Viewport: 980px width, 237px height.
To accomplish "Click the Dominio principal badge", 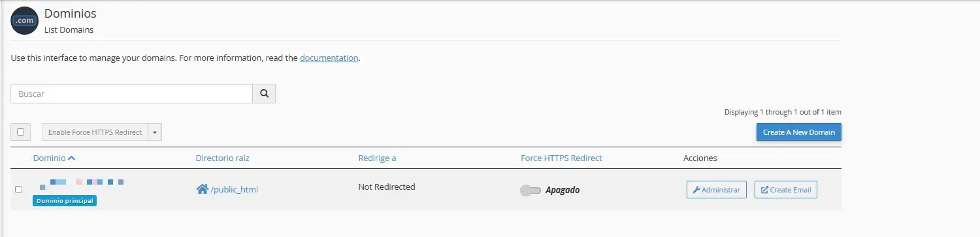I will [x=65, y=201].
